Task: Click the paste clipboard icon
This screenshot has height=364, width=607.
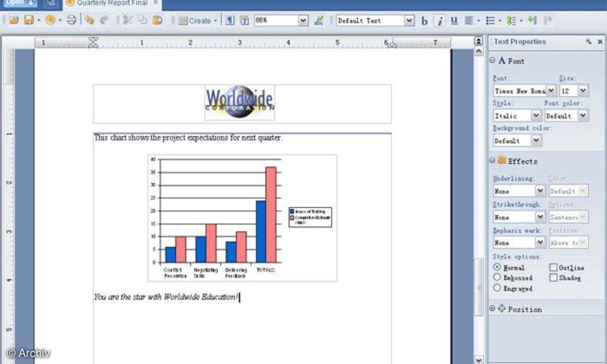Action: click(x=157, y=20)
